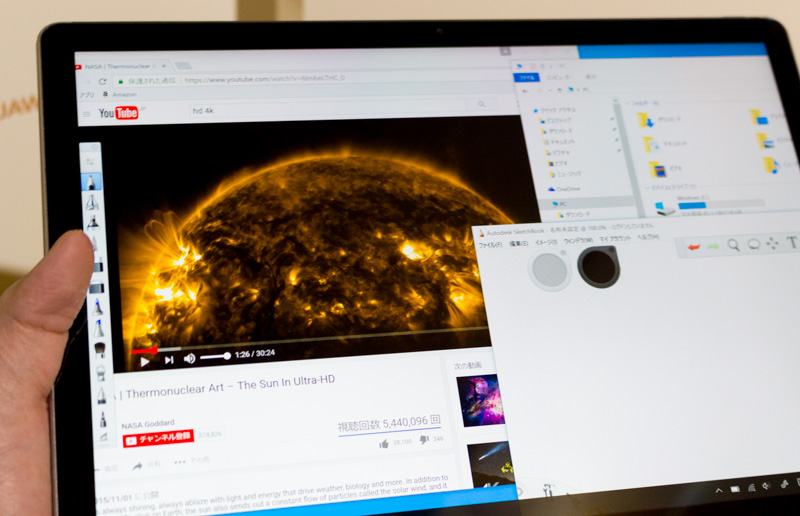Viewport: 800px width, 516px height.
Task: Open the light gray brush puck
Action: click(x=549, y=270)
